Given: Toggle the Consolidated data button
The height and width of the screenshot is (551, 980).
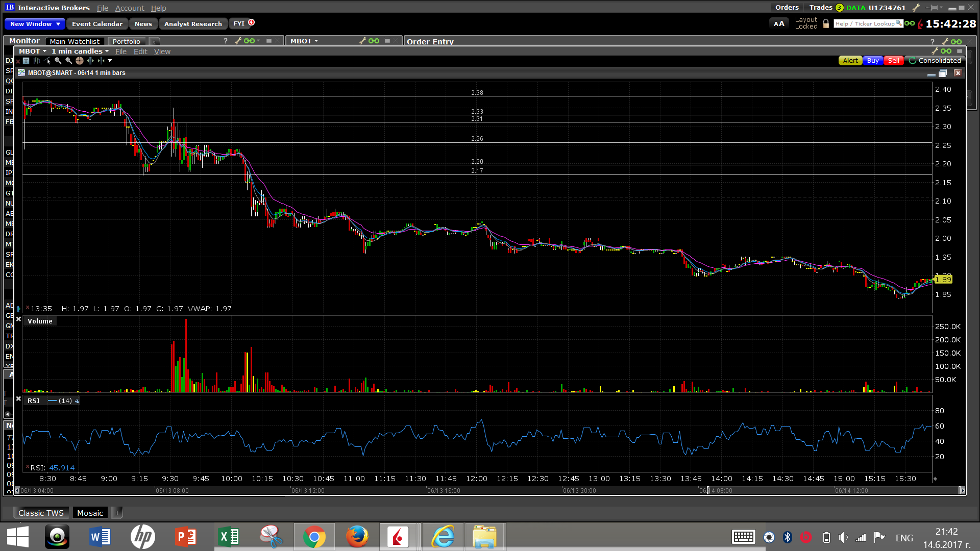Looking at the screenshot, I should (935, 61).
